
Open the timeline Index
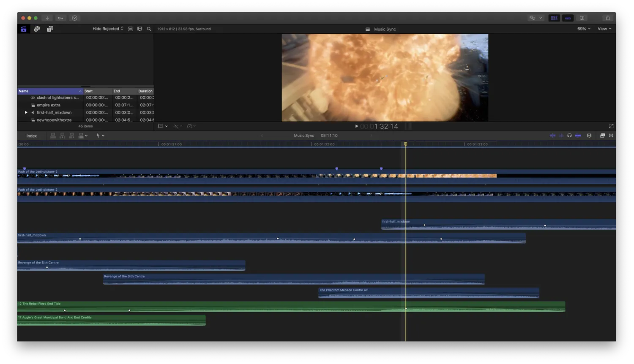tap(32, 136)
